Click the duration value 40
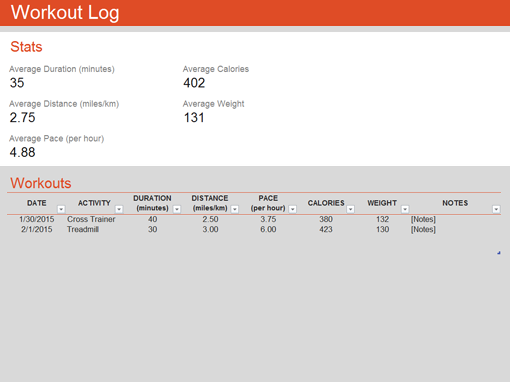The image size is (510, 382). [153, 219]
